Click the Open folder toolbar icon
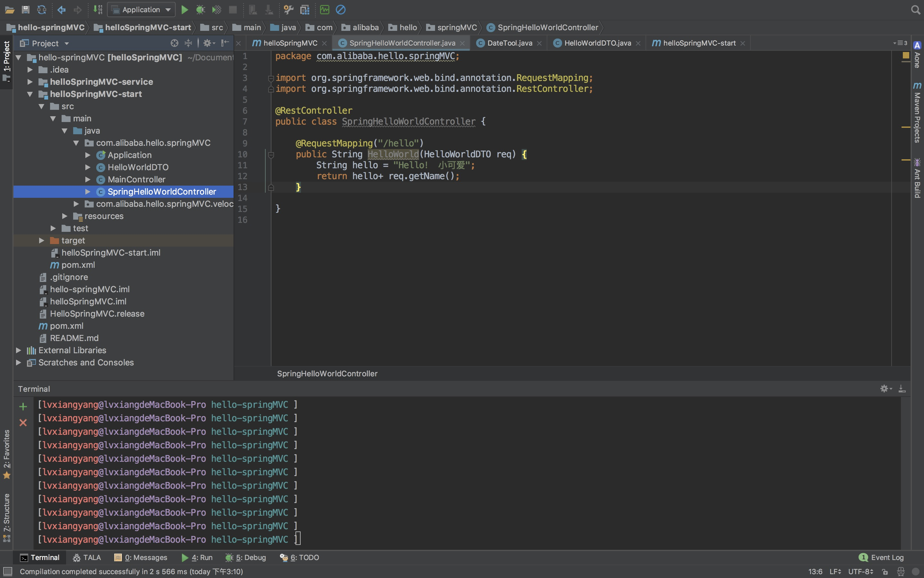This screenshot has width=924, height=578. [10, 10]
